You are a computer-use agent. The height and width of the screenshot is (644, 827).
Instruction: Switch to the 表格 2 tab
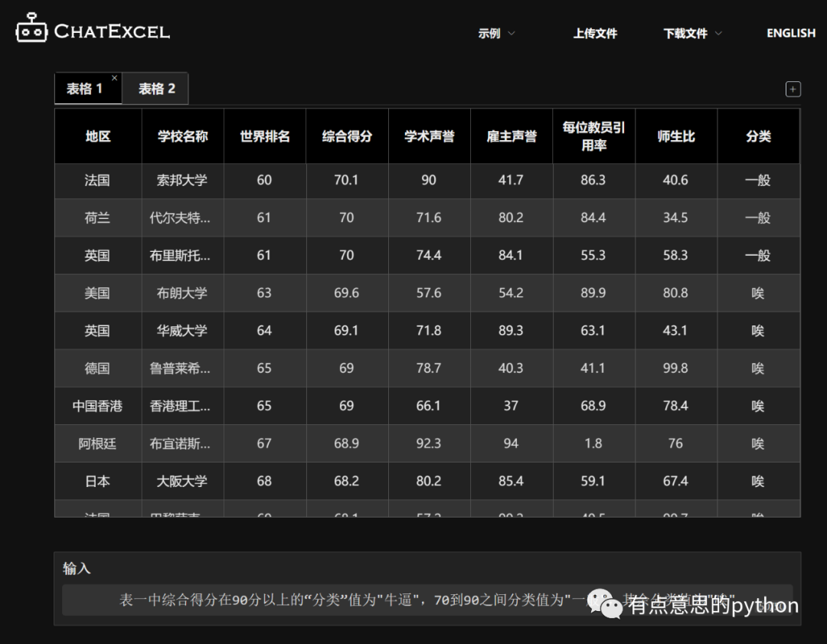[x=156, y=89]
